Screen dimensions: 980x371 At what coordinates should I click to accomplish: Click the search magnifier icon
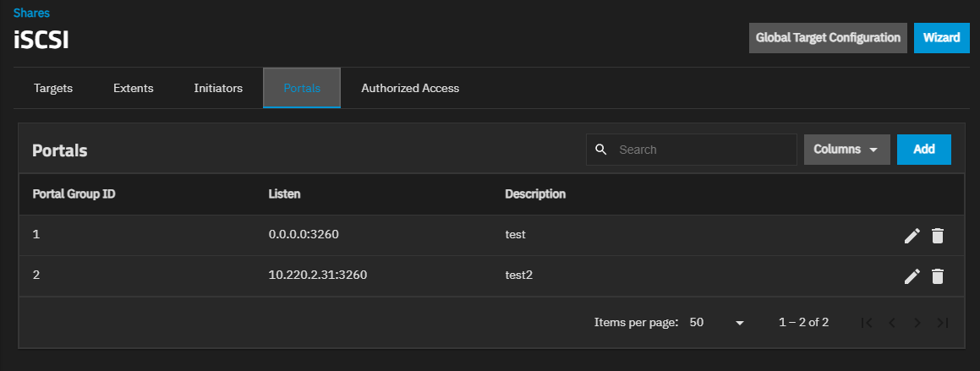601,150
